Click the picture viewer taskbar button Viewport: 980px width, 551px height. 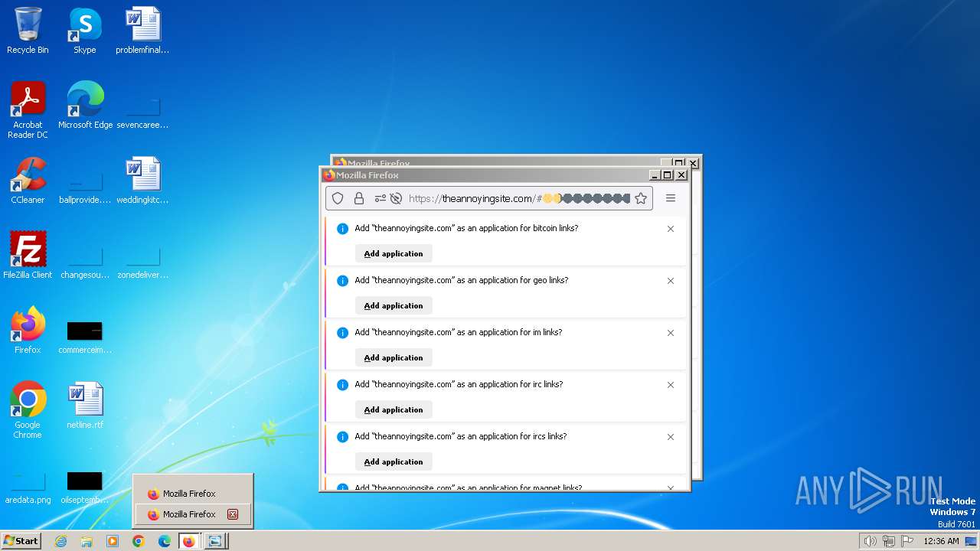pyautogui.click(x=215, y=541)
